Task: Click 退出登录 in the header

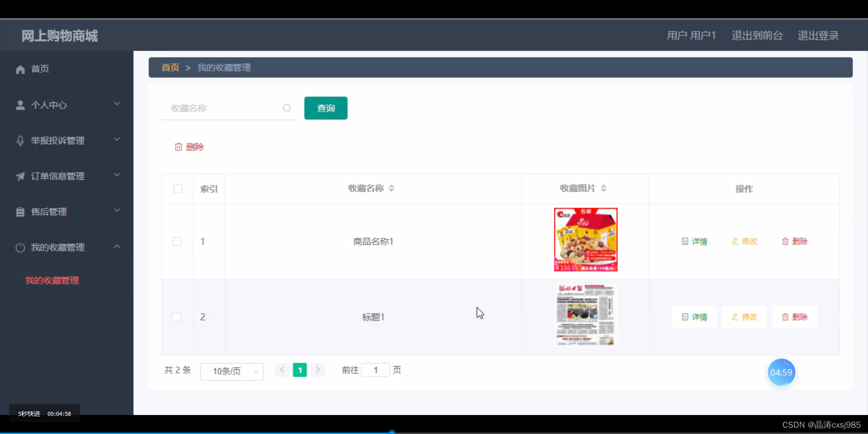Action: 818,35
